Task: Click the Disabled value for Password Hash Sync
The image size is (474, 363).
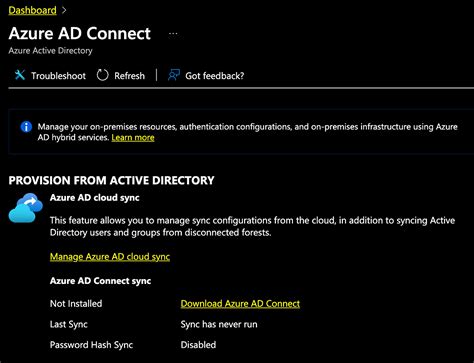Action: click(198, 345)
